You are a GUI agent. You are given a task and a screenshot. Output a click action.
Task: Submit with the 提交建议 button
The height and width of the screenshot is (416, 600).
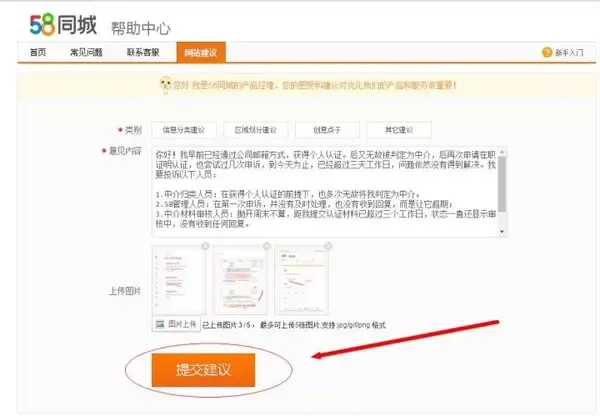pyautogui.click(x=203, y=370)
